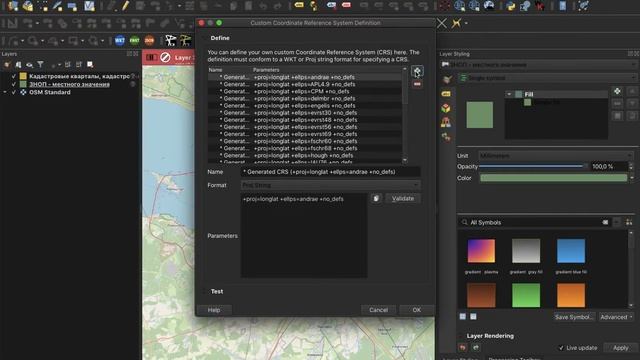Viewport: 640px width, 360px height.
Task: Click the WKT round blue plugin icon
Action: (x=120, y=40)
